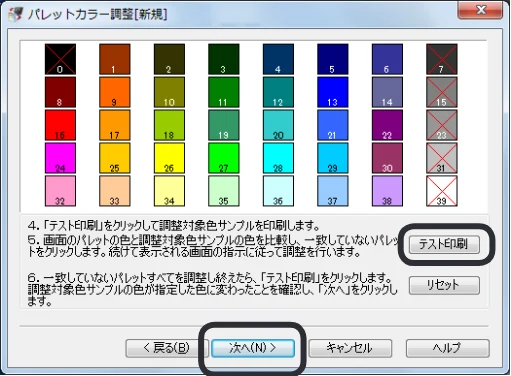Select royal blue palette swatch 21

pyautogui.click(x=333, y=125)
